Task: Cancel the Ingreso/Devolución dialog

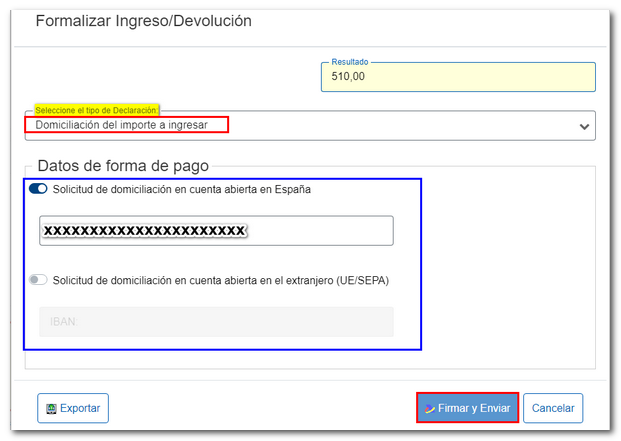Action: click(x=553, y=408)
